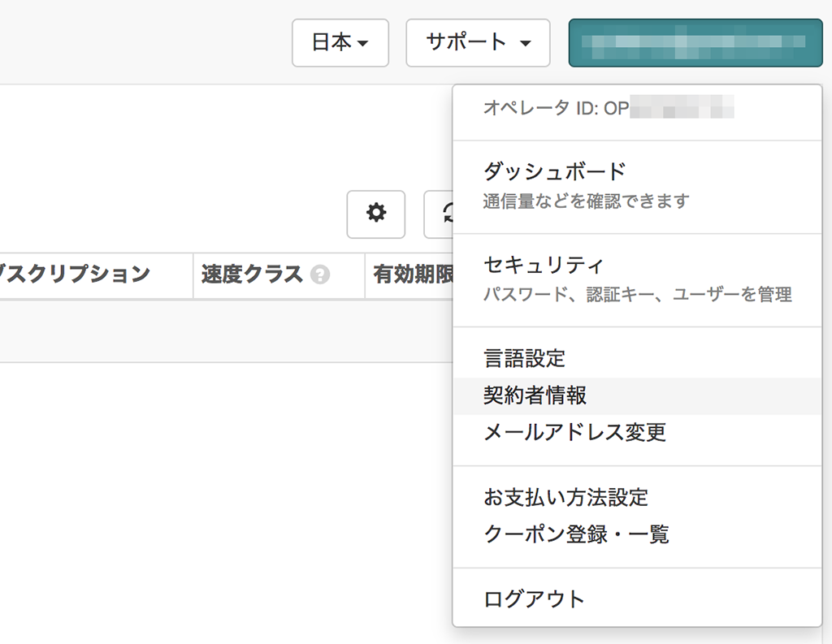Select メールアドレス変更 option
Screen dimensions: 832x644
point(637,432)
